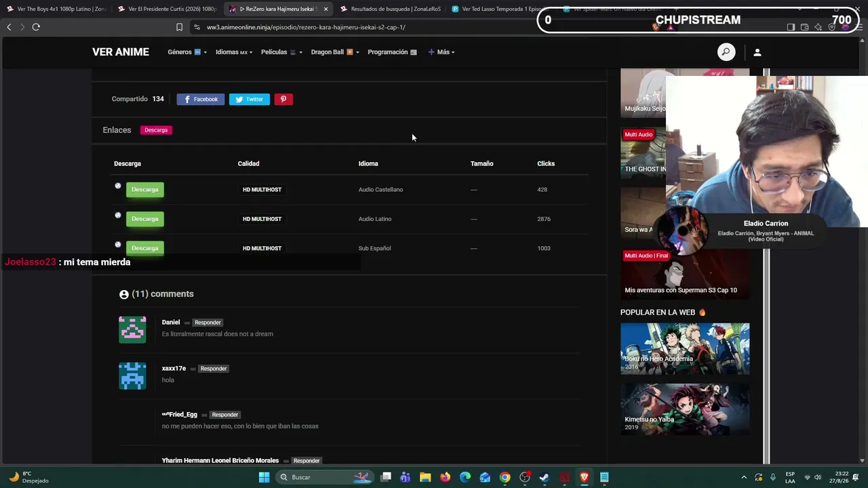Open the Windows Start menu

click(264, 477)
